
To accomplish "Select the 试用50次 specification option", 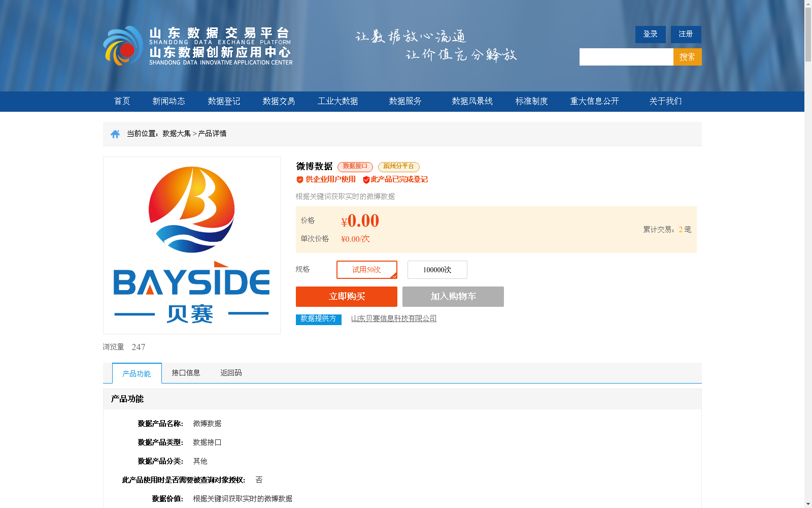I will click(x=367, y=270).
